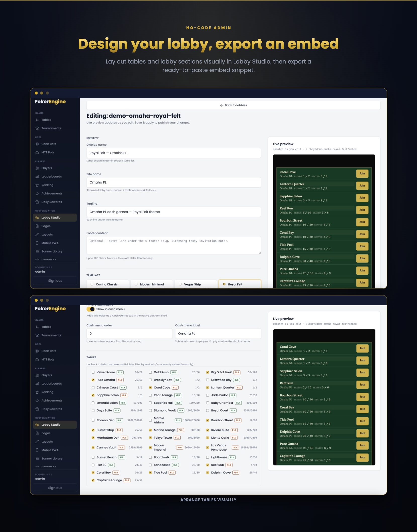417x532 pixels.
Task: Click Sign out in the top window
Action: [x=55, y=281]
